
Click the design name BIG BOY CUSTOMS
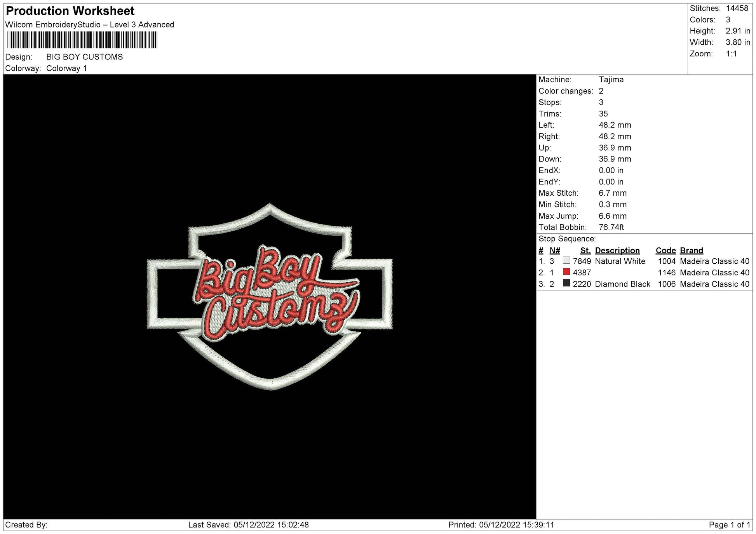pyautogui.click(x=84, y=57)
